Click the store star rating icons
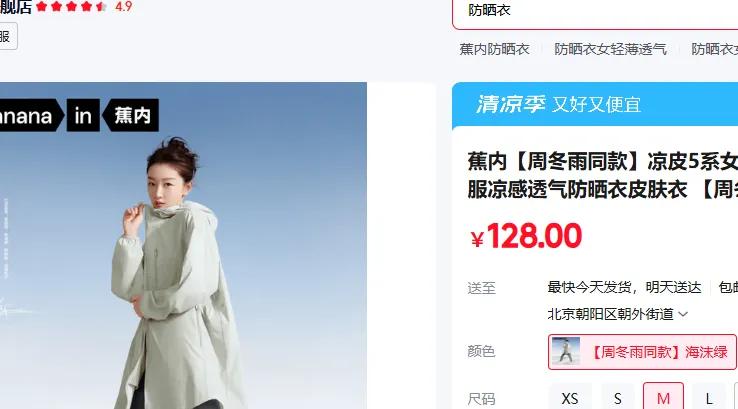 click(72, 7)
